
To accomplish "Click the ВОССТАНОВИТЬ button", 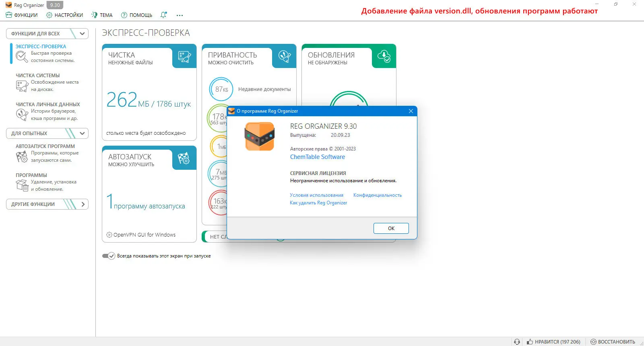I will [613, 342].
